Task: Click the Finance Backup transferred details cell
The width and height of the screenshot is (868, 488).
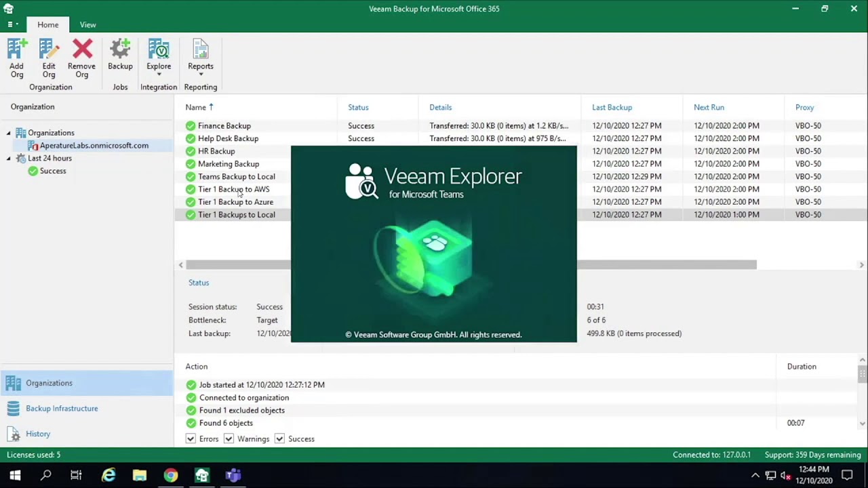Action: tap(499, 126)
